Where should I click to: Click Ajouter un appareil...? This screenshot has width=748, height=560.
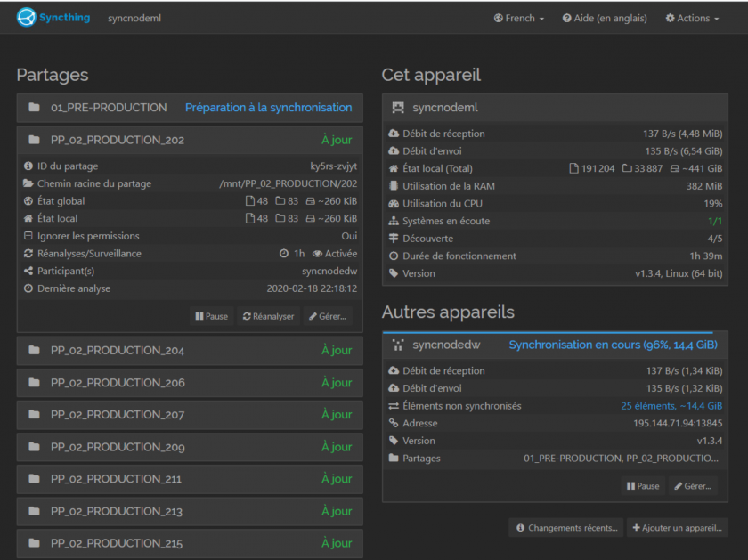coord(678,528)
